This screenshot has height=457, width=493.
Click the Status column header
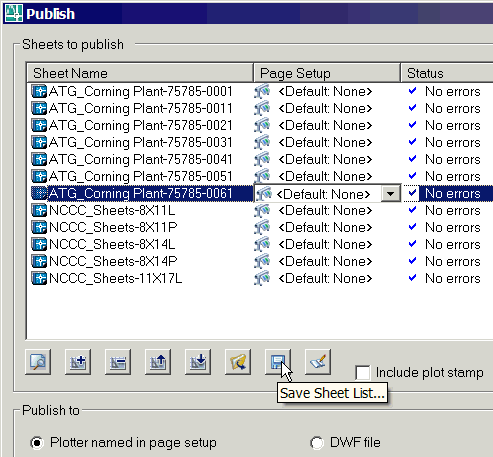tap(447, 73)
